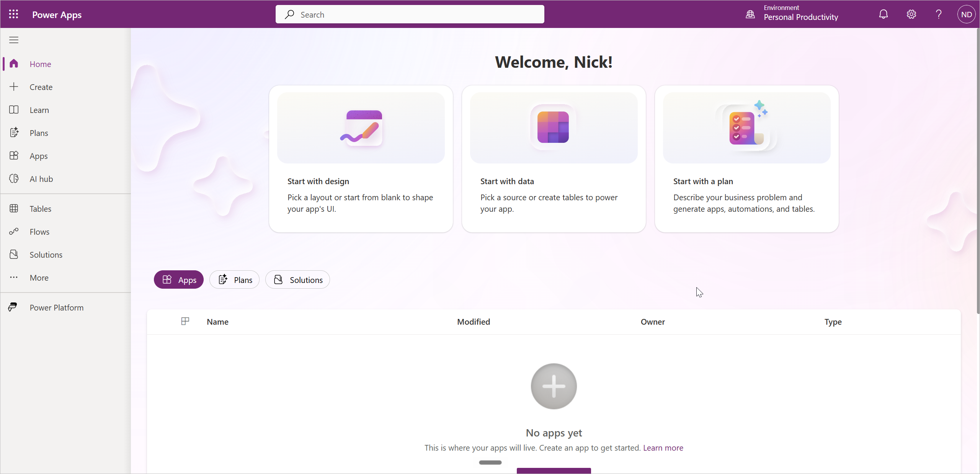This screenshot has width=980, height=474.
Task: Click the Start with data heading
Action: [x=507, y=181]
